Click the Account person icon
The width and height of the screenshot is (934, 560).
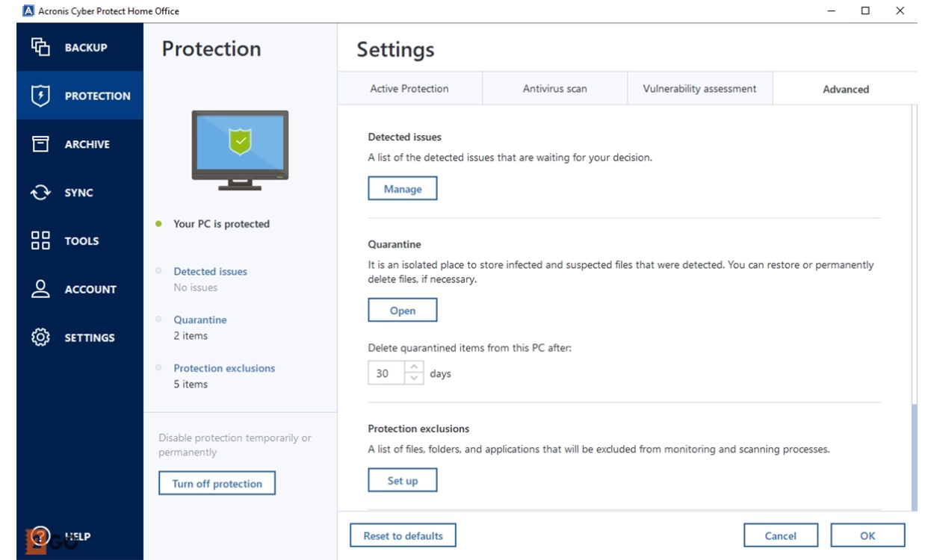40,289
